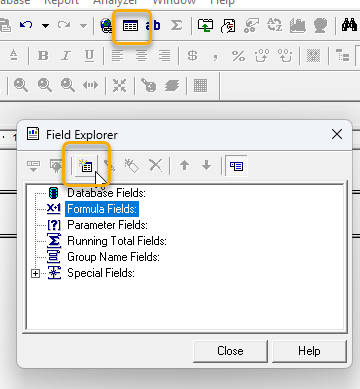The height and width of the screenshot is (389, 360).
Task: Close Field Explorer with the title bar X
Action: tap(337, 134)
